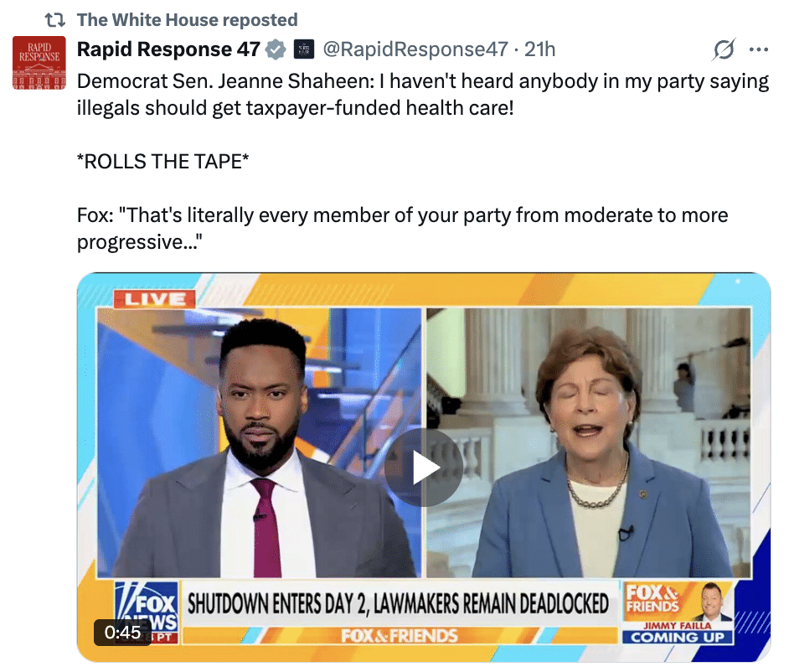
Task: Open the three-dot more options menu
Action: [758, 49]
